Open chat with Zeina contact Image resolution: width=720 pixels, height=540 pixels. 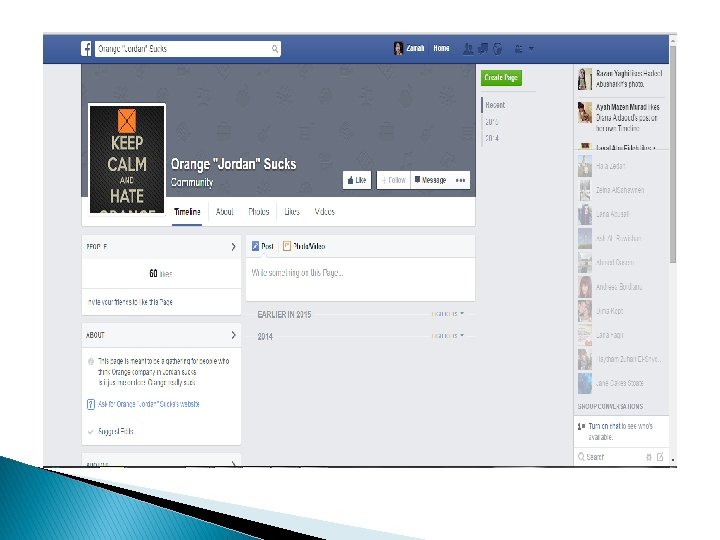coord(620,190)
